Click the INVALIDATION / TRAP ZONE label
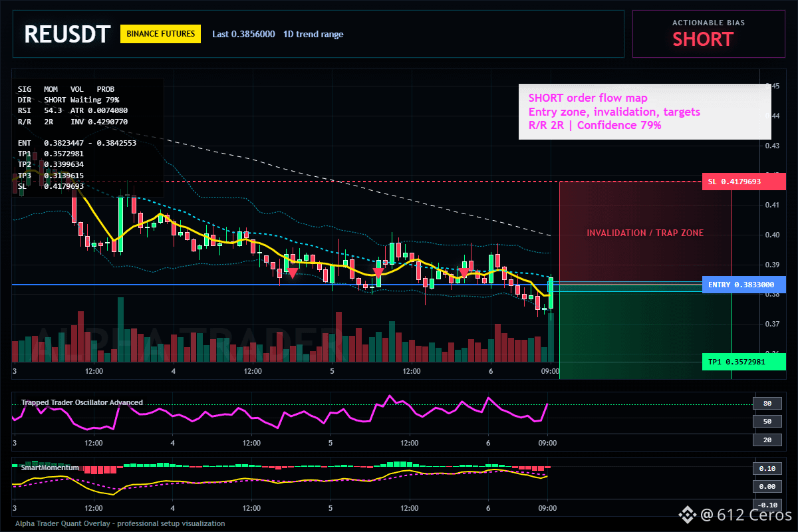Screen dimensions: 798x532 645,233
